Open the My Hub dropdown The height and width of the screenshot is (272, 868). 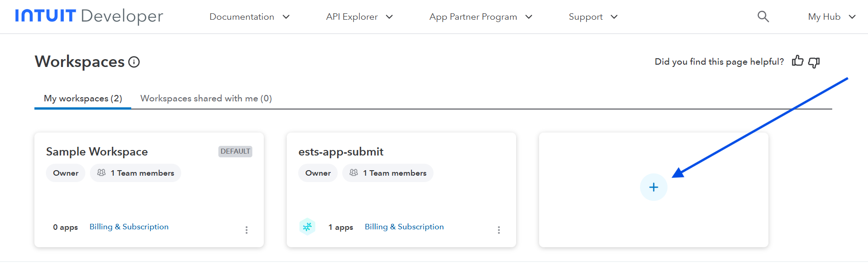831,17
